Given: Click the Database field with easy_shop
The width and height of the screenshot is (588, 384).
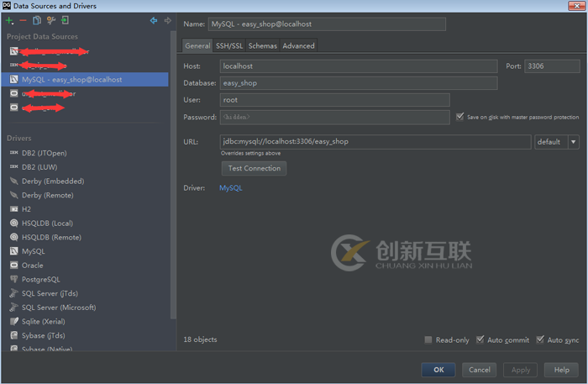Looking at the screenshot, I should tap(359, 83).
